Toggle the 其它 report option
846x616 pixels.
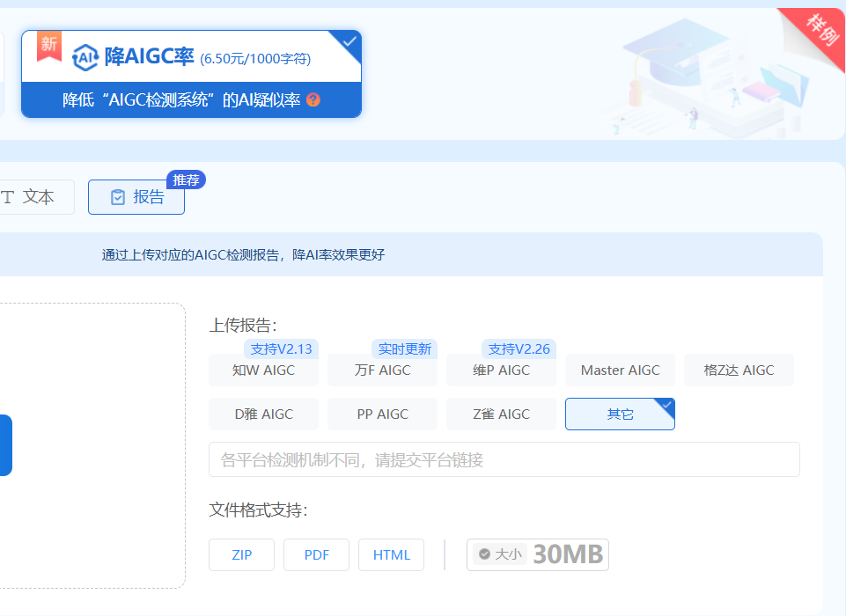[x=620, y=414]
